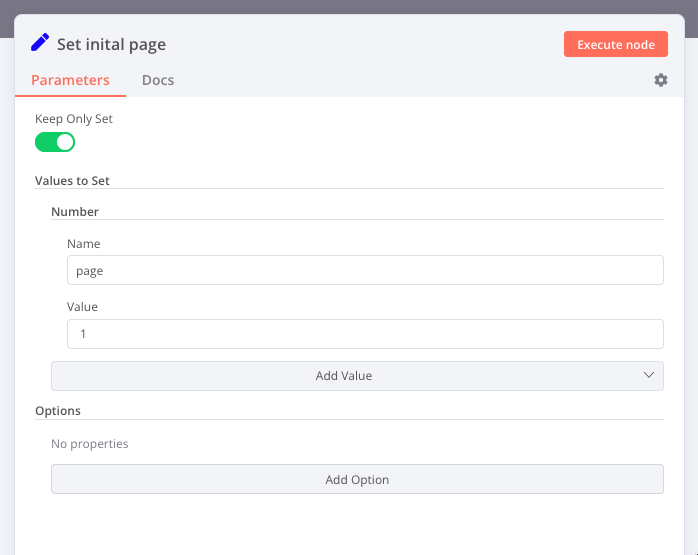Open node settings gear icon
This screenshot has width=698, height=555.
click(661, 80)
